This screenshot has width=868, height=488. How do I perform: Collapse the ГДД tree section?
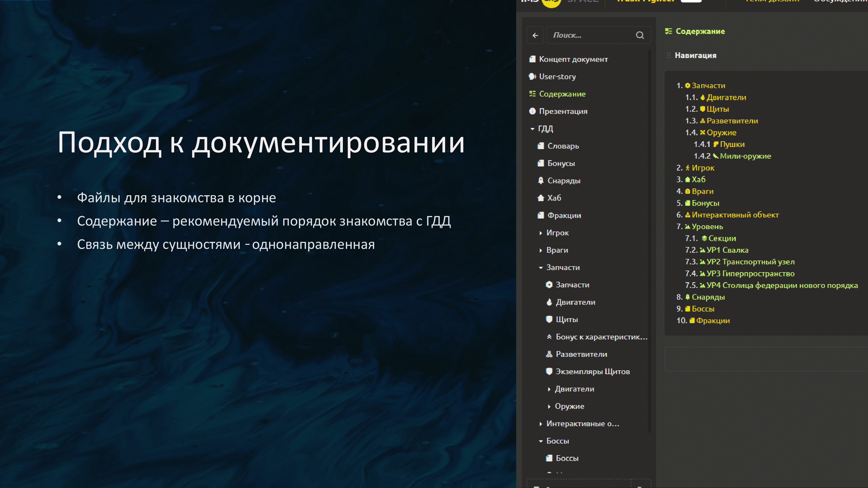pos(532,129)
